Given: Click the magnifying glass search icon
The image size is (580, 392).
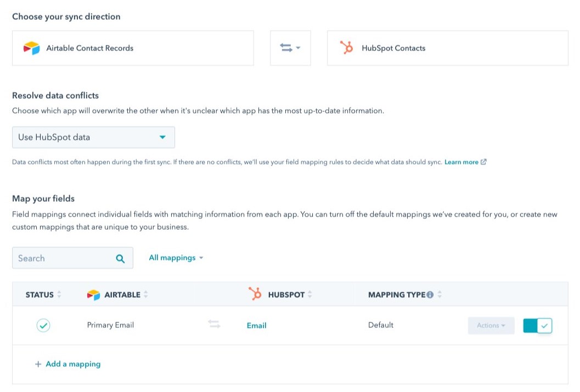Looking at the screenshot, I should click(120, 259).
